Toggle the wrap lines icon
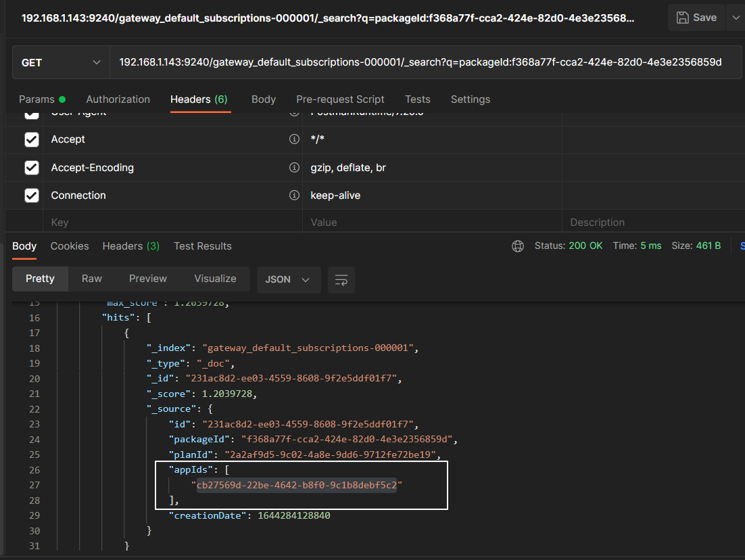This screenshot has height=560, width=745. pos(341,279)
